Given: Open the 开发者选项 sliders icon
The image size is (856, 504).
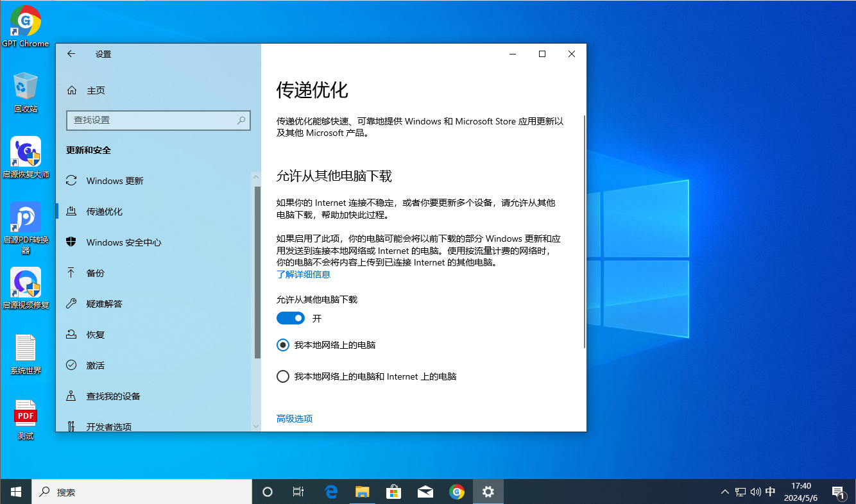Looking at the screenshot, I should (72, 426).
